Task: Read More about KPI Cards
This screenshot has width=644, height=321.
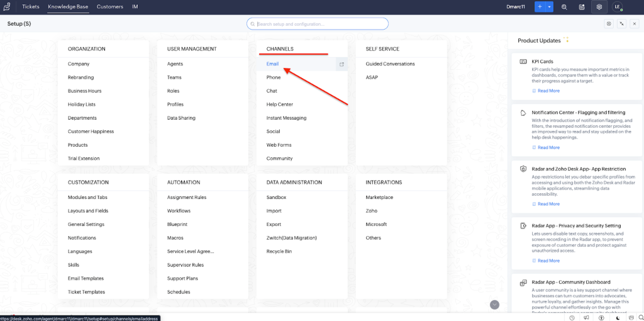Action: tap(548, 91)
